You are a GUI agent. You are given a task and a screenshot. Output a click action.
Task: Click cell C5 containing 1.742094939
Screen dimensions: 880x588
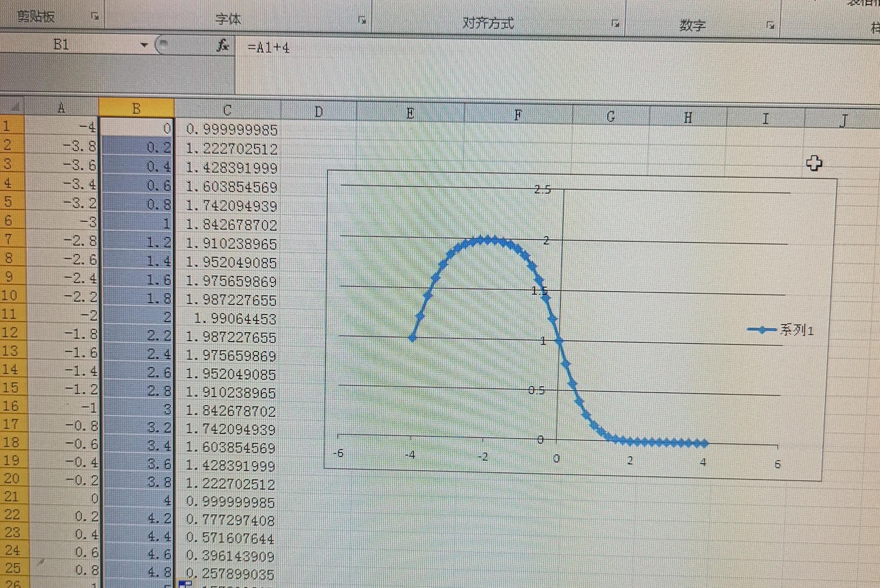tap(228, 206)
